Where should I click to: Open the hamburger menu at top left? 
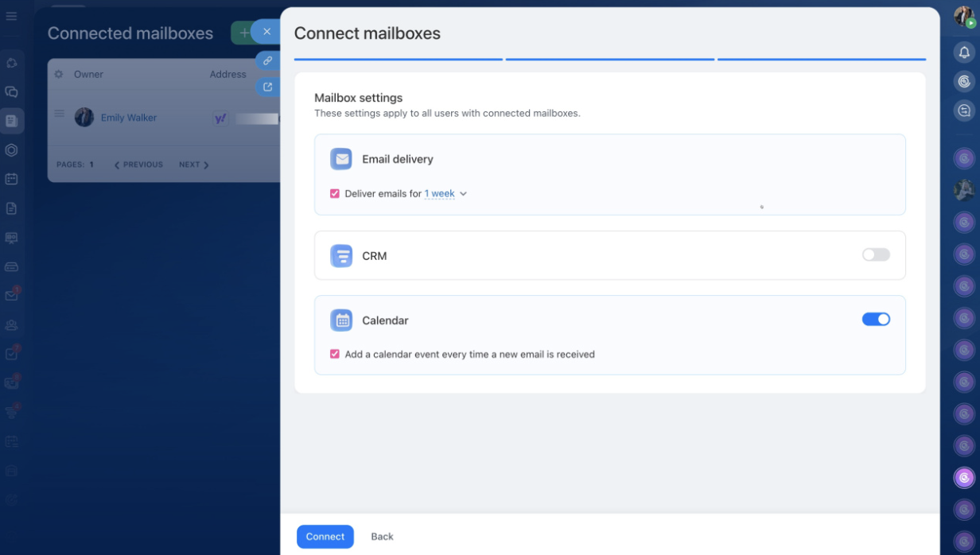[12, 14]
